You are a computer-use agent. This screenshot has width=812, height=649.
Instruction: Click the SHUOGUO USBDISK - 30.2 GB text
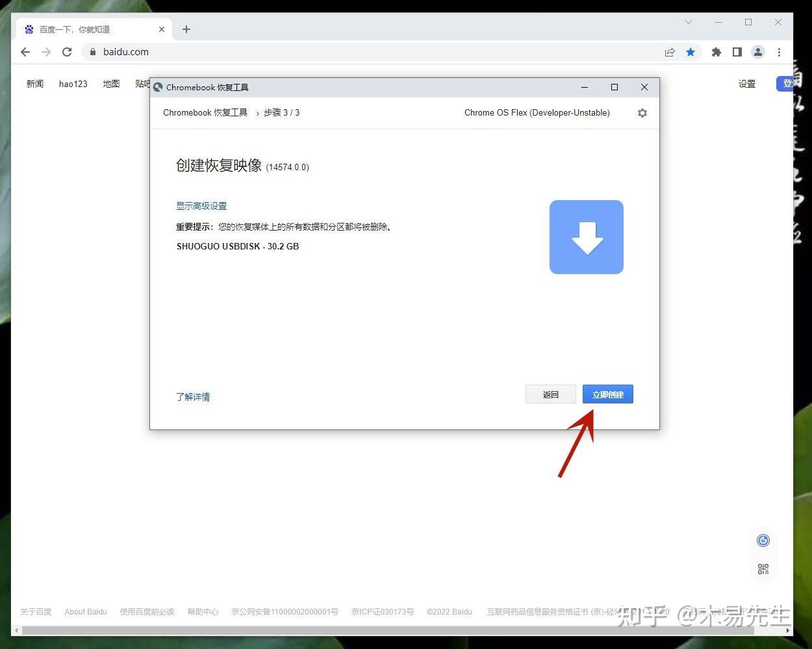click(238, 246)
